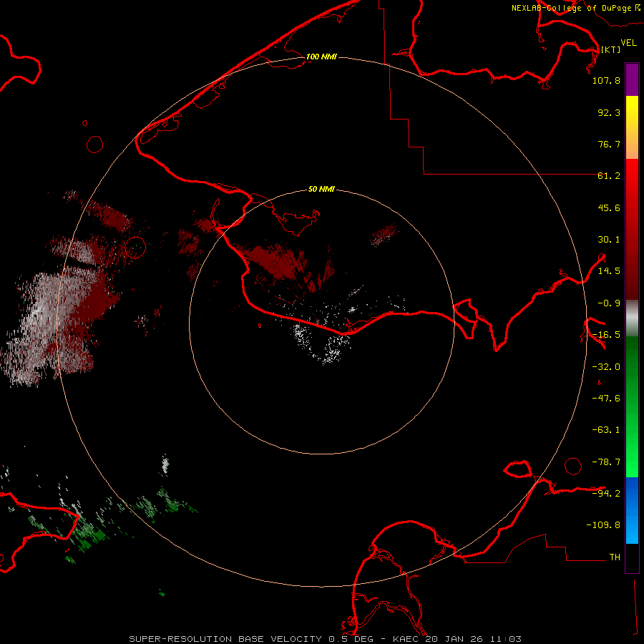Pick the blue segment of the color bar
This screenshot has width=644, height=644.
pos(632,510)
